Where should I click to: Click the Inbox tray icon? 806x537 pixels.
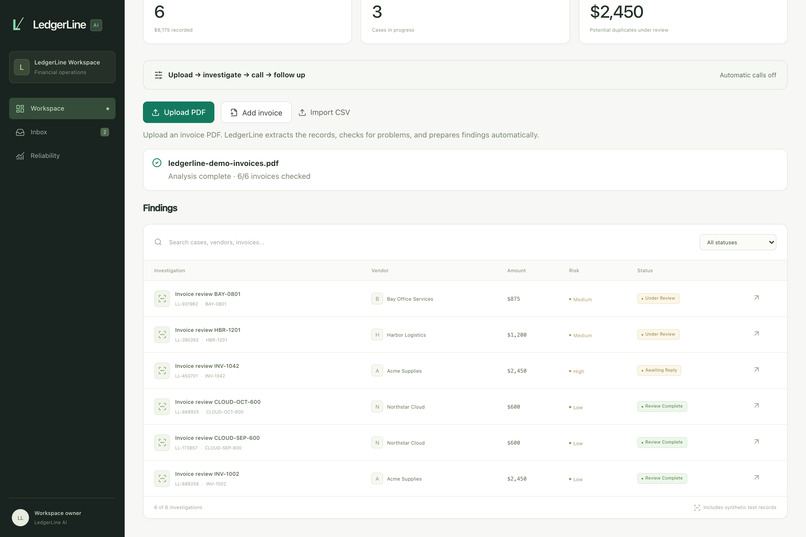pos(20,132)
